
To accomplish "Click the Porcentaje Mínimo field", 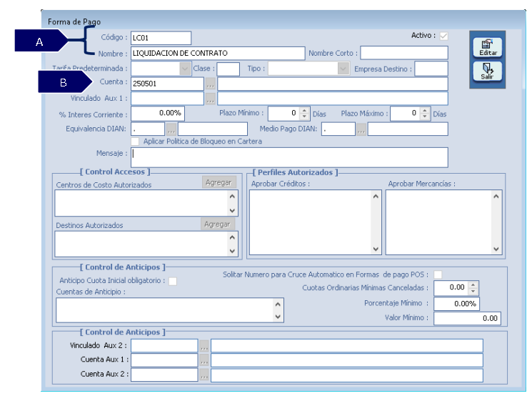I will (x=456, y=304).
